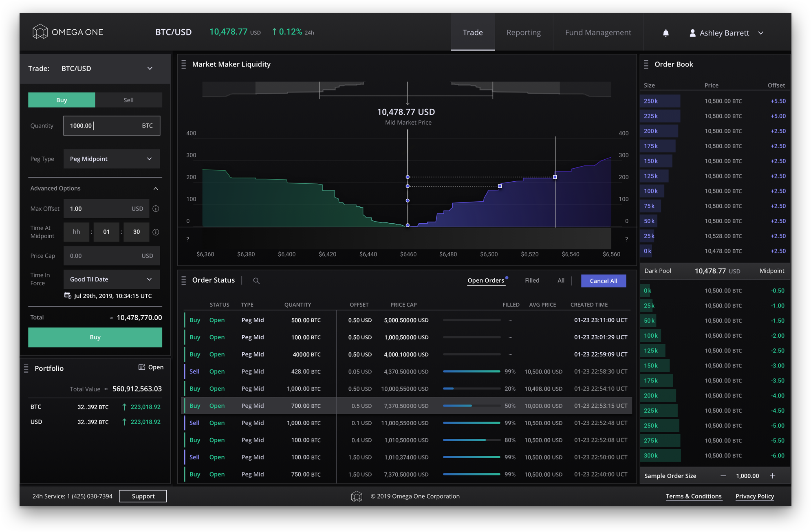Click the square chart handle on the lower dotted line
Viewport: 811px width, 532px height.
[x=500, y=186]
